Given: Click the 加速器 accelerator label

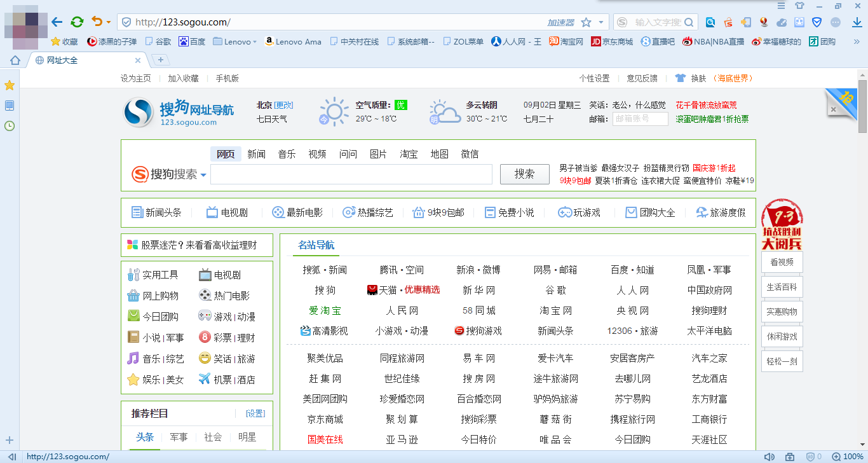Looking at the screenshot, I should [560, 22].
